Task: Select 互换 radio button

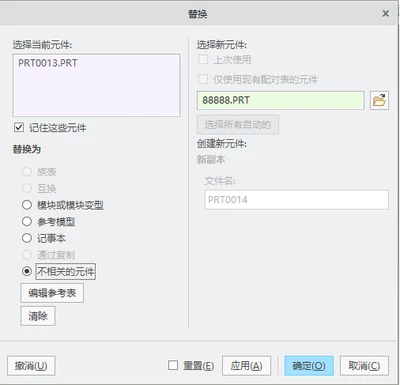Action: coord(27,188)
